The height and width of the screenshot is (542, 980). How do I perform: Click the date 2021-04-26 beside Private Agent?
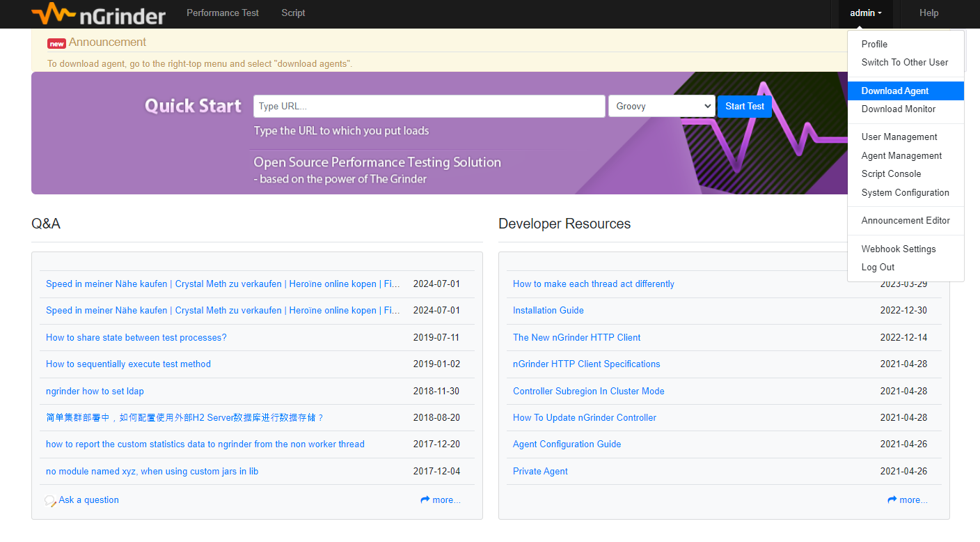(903, 471)
